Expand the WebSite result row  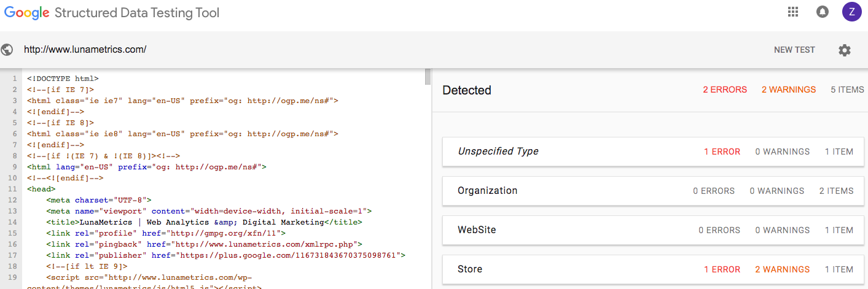pyautogui.click(x=654, y=230)
